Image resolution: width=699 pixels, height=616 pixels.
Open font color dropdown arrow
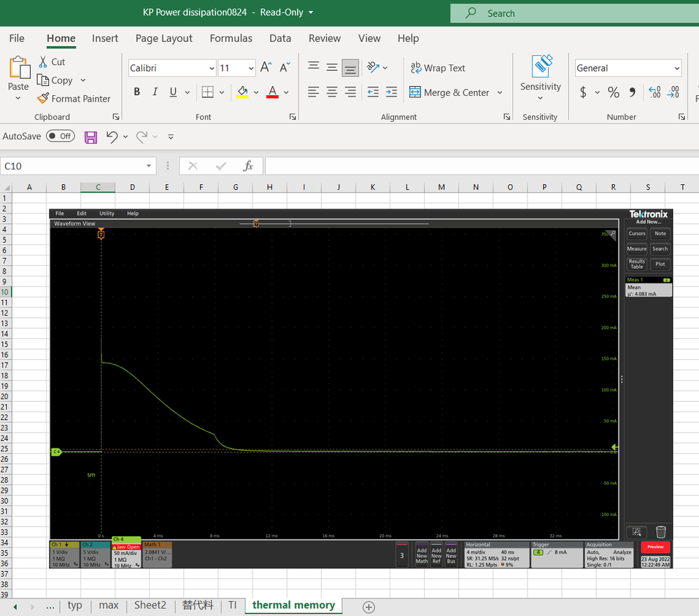(286, 92)
